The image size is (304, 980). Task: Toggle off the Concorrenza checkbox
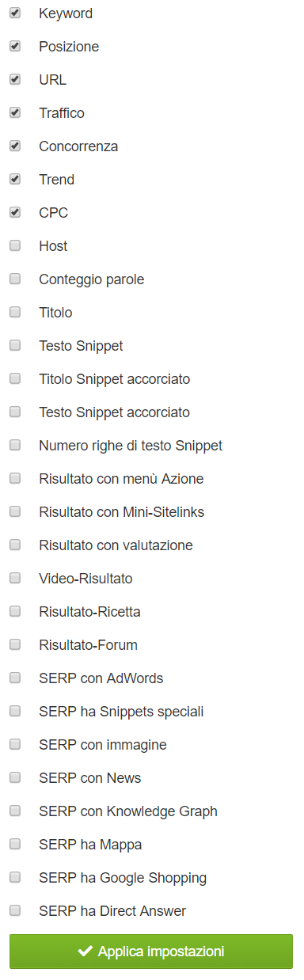pyautogui.click(x=15, y=146)
